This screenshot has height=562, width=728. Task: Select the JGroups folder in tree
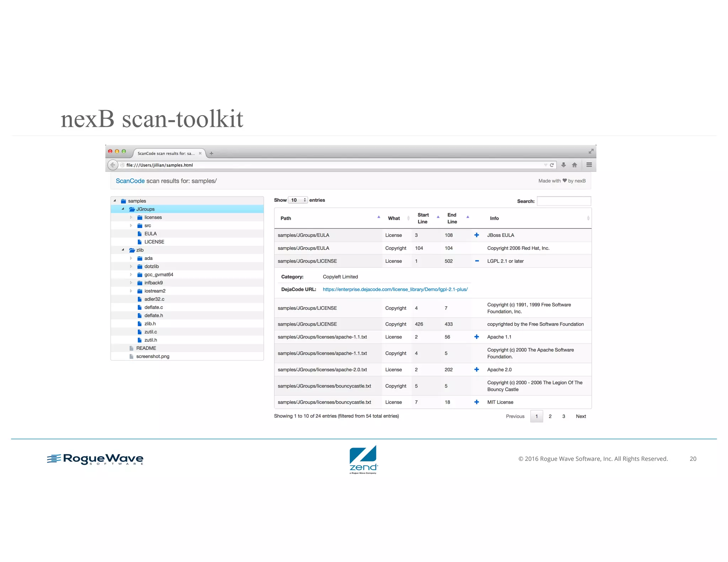coord(145,209)
